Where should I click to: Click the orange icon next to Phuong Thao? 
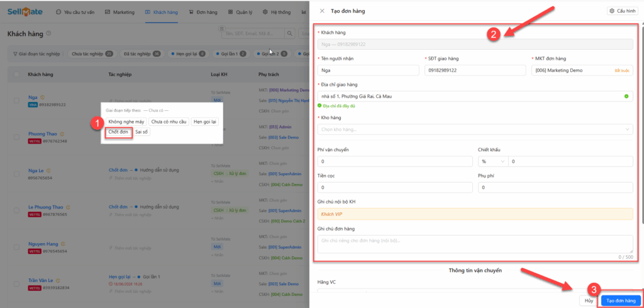(x=62, y=134)
